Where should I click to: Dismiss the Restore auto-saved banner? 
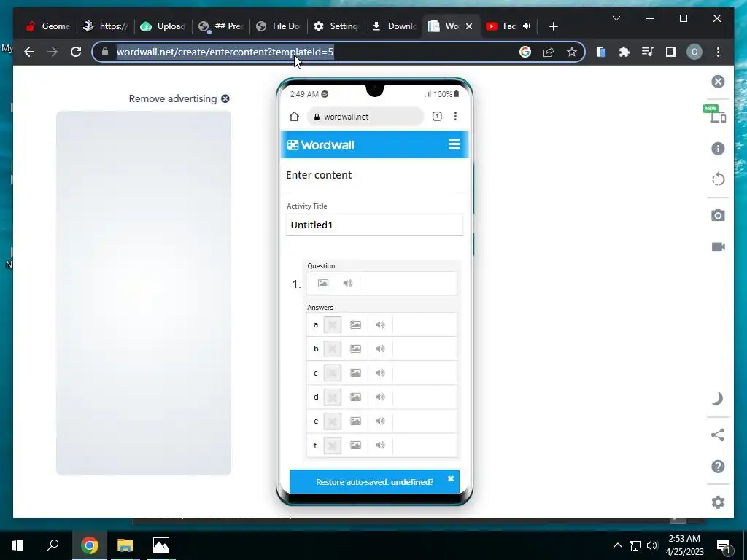point(451,478)
